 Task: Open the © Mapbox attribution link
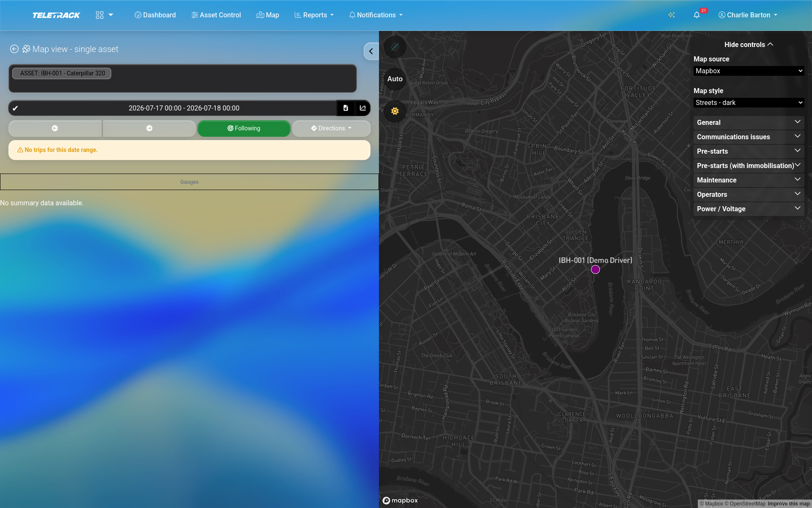pyautogui.click(x=711, y=504)
